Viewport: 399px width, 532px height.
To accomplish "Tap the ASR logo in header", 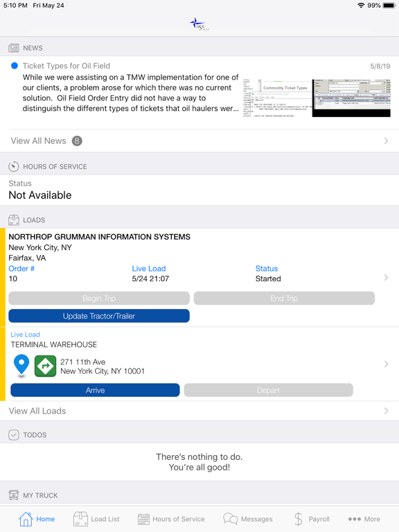I will [199, 24].
